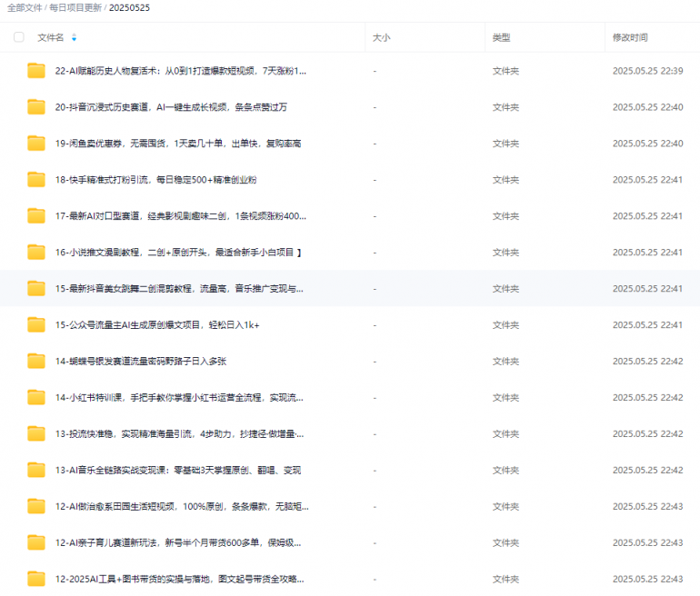Viewport: 700px width, 596px height.
Task: Sort files by the 大小 column header
Action: (381, 37)
